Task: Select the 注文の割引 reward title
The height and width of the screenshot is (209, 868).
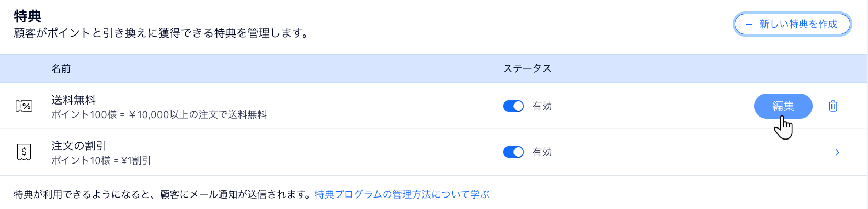Action: pyautogui.click(x=79, y=146)
